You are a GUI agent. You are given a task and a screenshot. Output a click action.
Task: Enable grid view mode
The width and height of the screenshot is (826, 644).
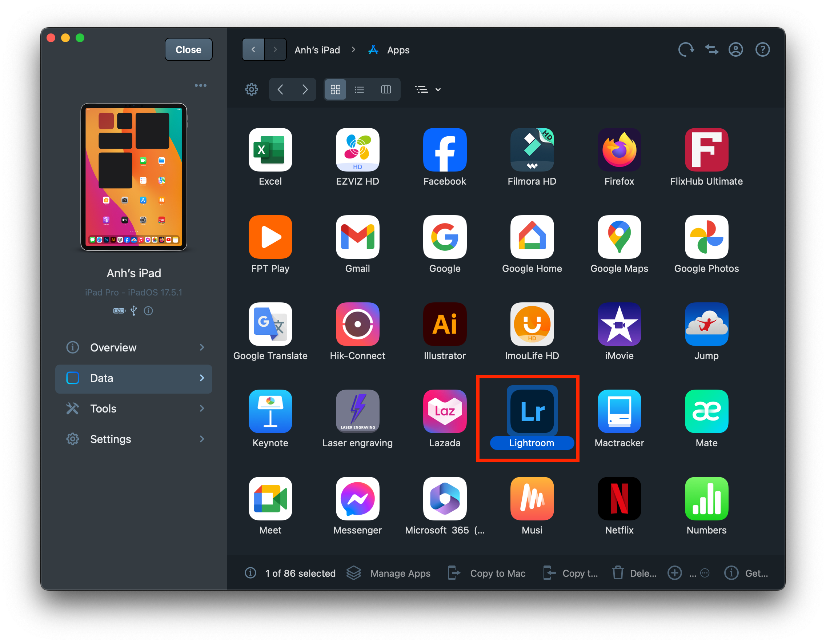pyautogui.click(x=335, y=89)
